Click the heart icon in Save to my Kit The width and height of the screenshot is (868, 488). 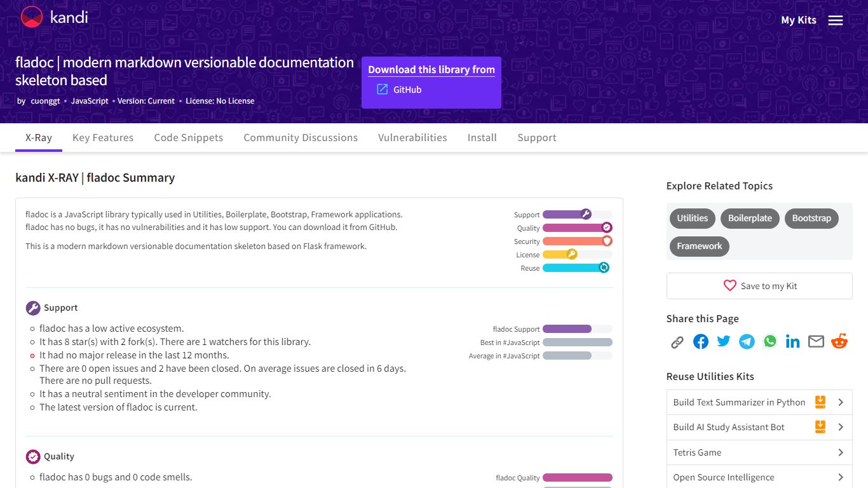point(729,286)
